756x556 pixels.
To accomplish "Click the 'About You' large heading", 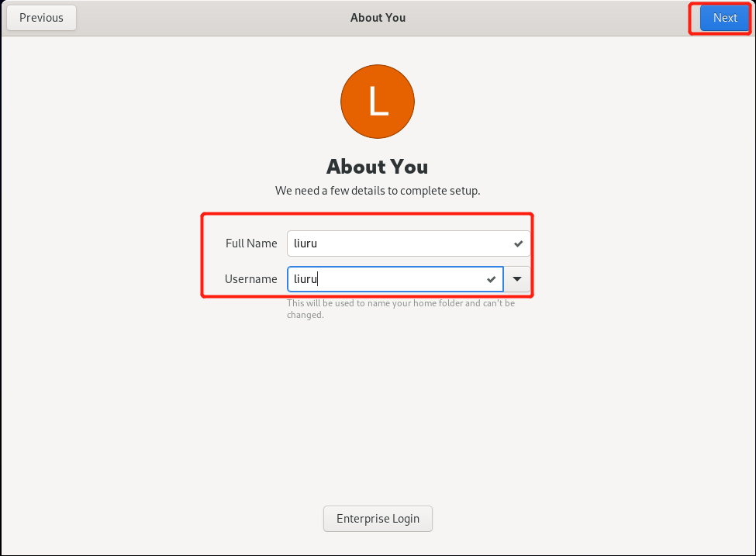I will 377,167.
